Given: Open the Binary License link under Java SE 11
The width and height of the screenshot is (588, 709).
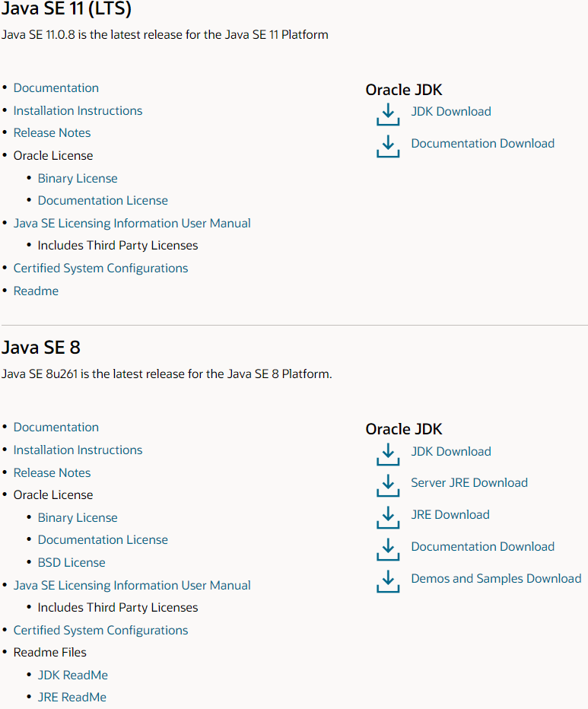Looking at the screenshot, I should [x=78, y=178].
